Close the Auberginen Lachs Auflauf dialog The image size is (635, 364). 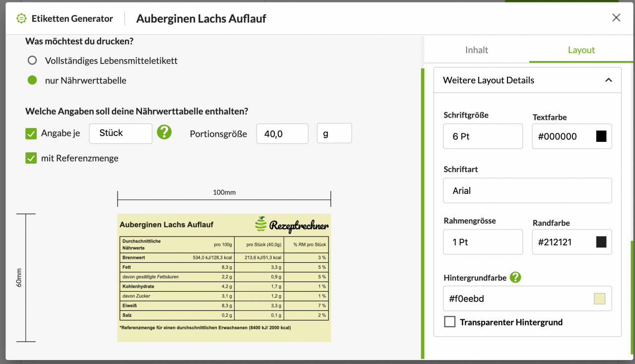[x=616, y=17]
